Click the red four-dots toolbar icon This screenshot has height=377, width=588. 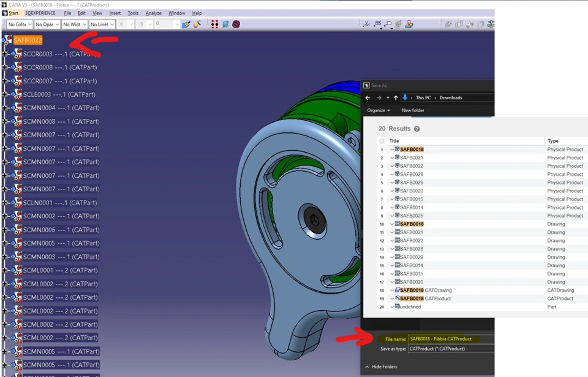214,25
